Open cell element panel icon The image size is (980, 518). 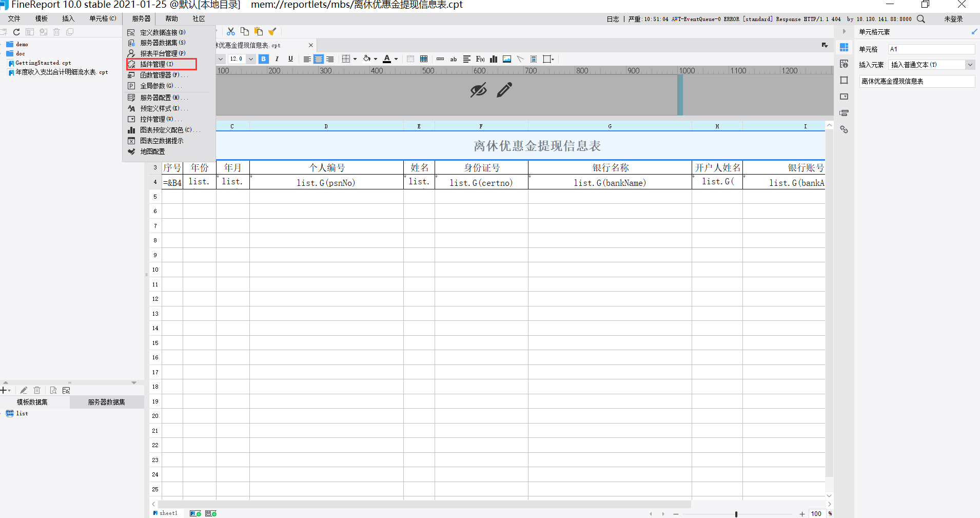[844, 47]
